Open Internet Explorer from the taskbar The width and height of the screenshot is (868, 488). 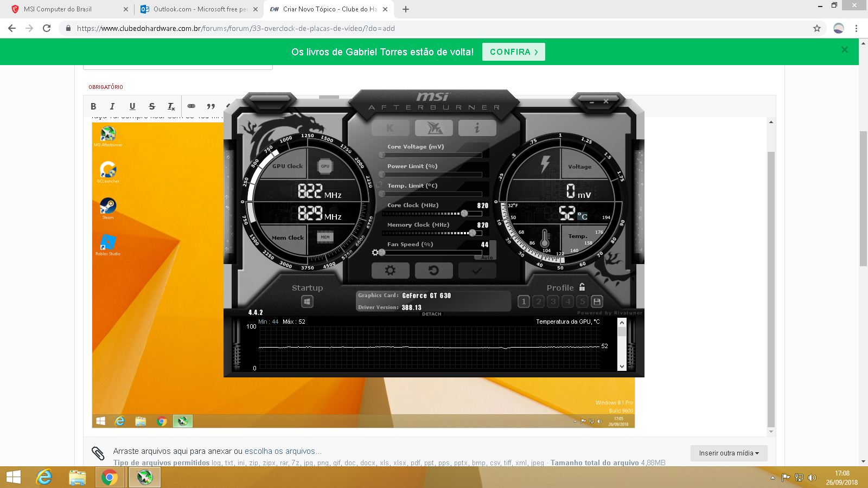44,477
